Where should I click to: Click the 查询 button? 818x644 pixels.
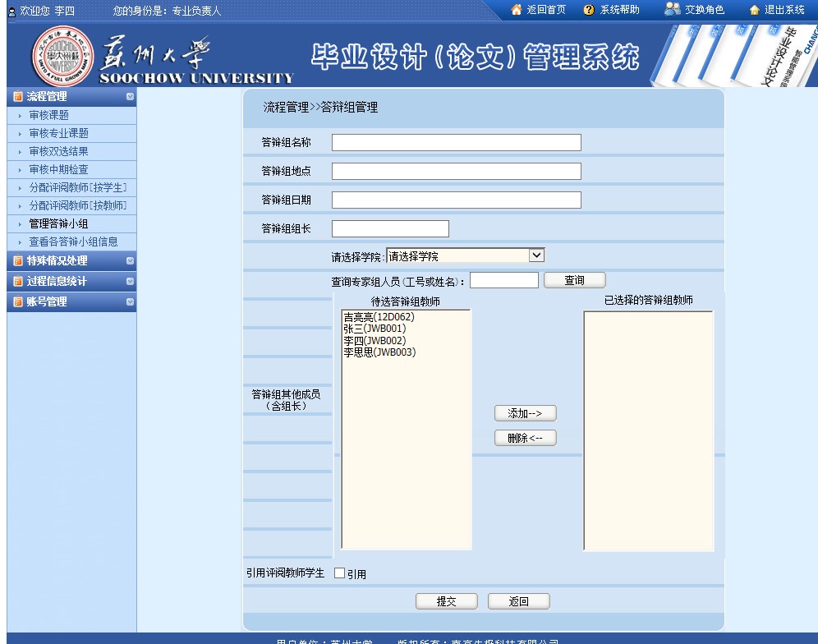(x=574, y=280)
